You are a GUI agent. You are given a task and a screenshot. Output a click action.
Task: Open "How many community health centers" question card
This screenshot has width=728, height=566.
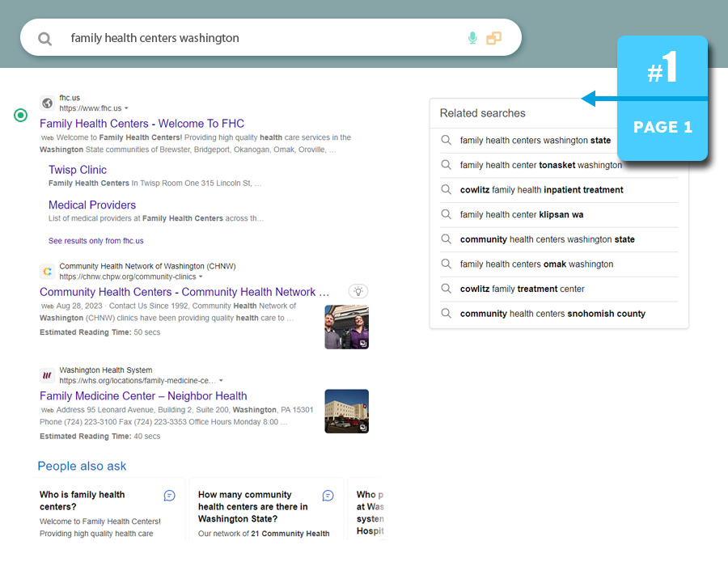[x=266, y=509]
